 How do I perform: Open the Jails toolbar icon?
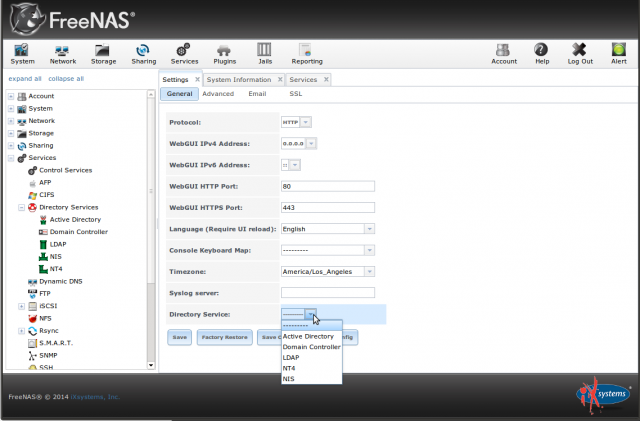coord(264,54)
